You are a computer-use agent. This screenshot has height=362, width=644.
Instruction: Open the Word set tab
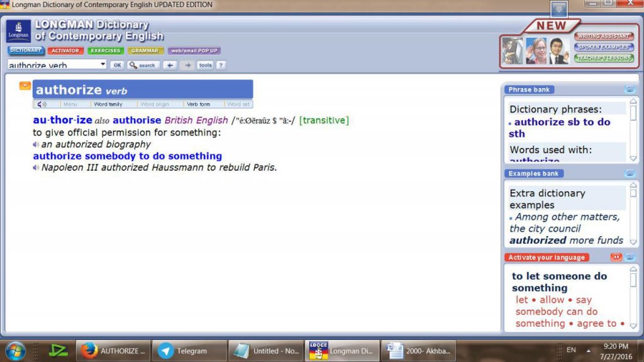tap(238, 105)
